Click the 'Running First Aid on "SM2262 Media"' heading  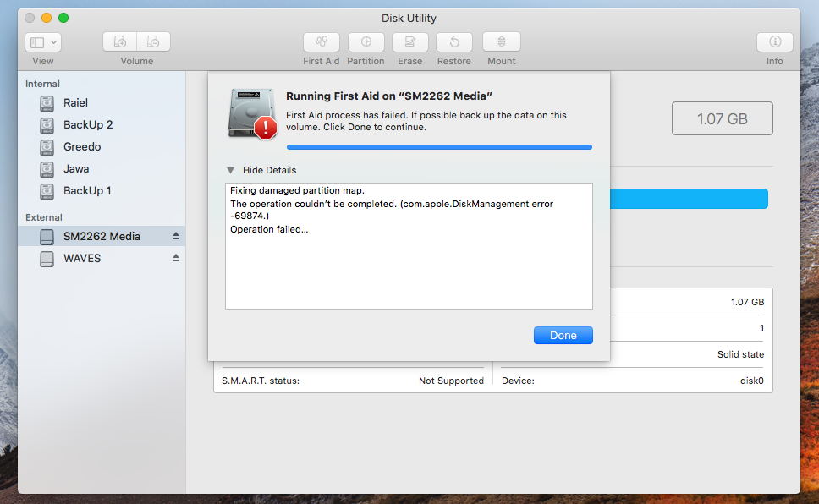point(389,96)
